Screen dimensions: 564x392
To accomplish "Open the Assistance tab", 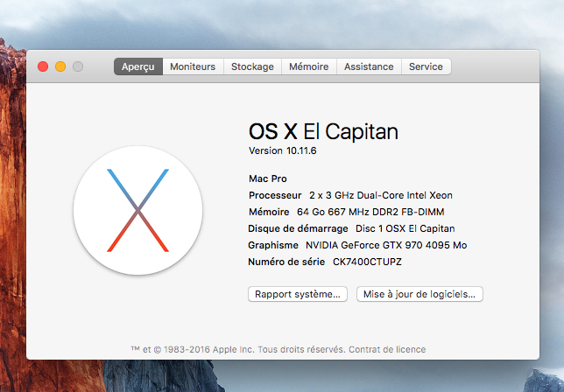I will click(x=369, y=66).
